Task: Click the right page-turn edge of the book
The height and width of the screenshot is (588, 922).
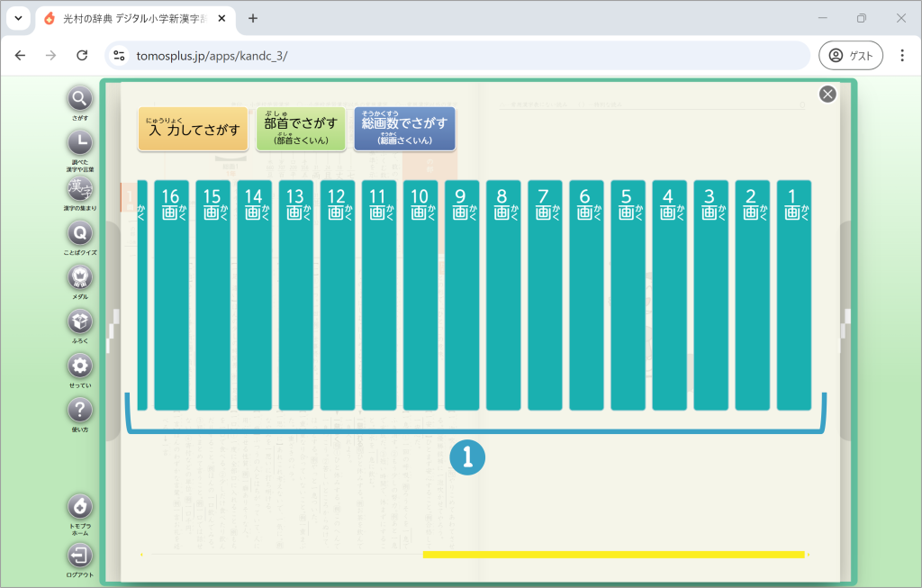Action: (845, 330)
